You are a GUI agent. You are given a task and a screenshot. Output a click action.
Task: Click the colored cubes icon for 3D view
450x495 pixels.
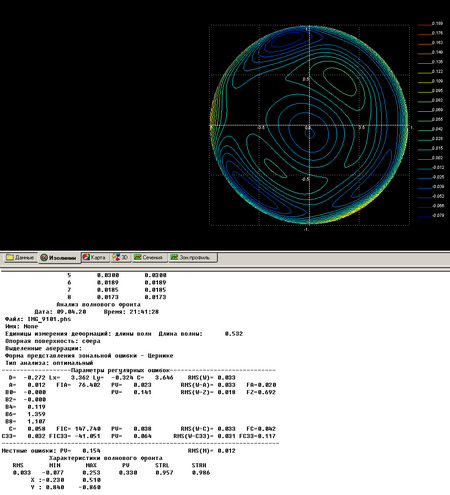[116, 257]
